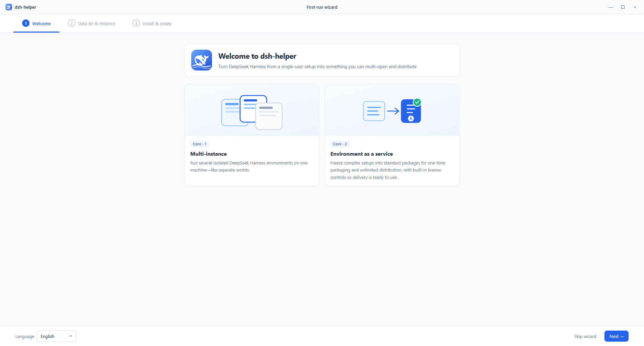This screenshot has width=644, height=346.
Task: Click the dsh-helper whale logo in welcome card
Action: pyautogui.click(x=202, y=60)
